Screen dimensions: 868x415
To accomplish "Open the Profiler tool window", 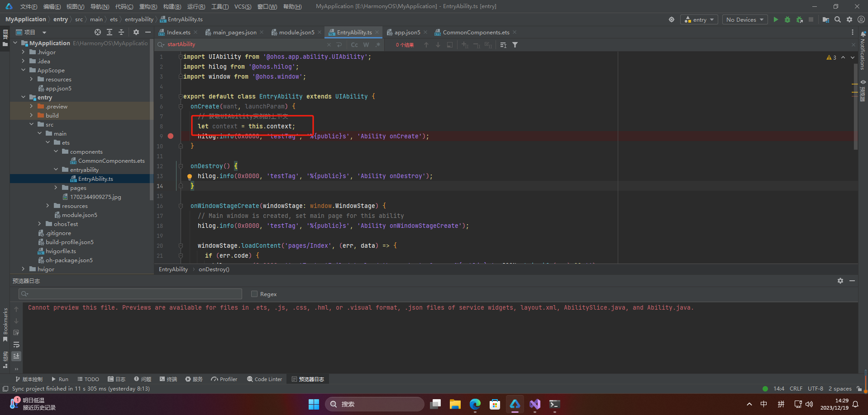I will pos(224,379).
